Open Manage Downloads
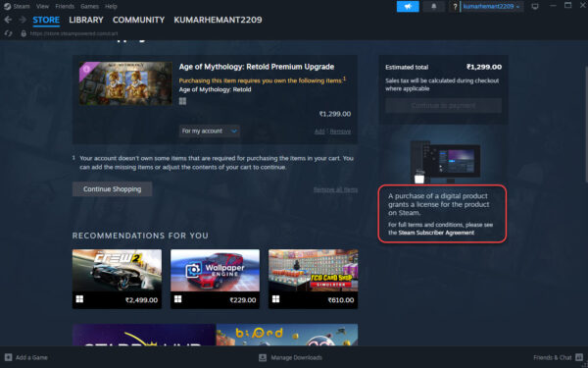The width and height of the screenshot is (588, 368). (x=296, y=357)
